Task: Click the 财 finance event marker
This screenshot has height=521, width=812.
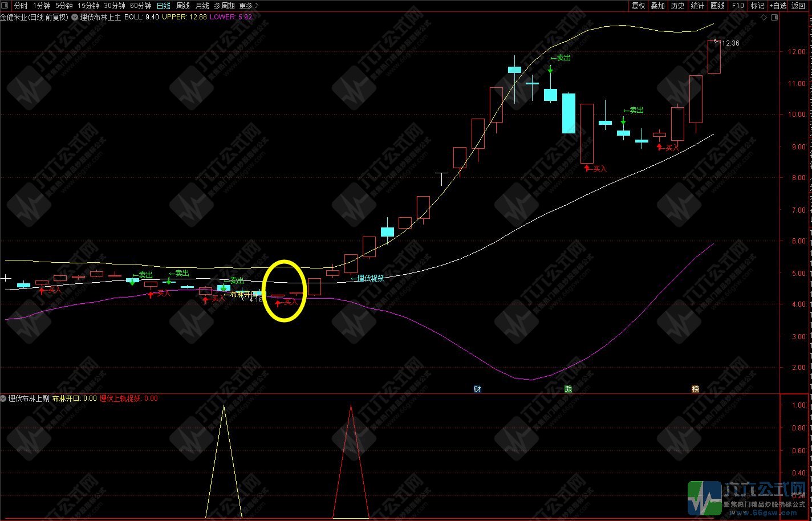Action: tap(477, 389)
